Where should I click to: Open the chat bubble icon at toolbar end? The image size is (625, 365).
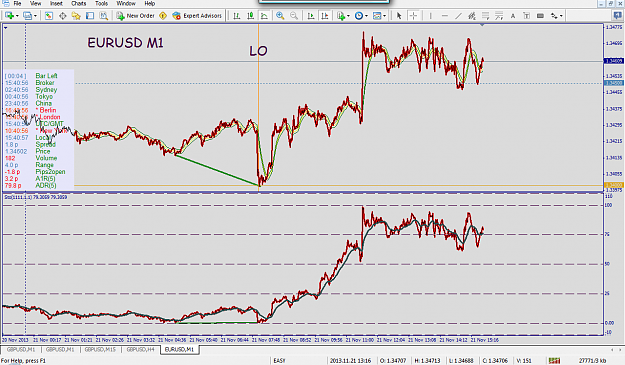click(617, 16)
